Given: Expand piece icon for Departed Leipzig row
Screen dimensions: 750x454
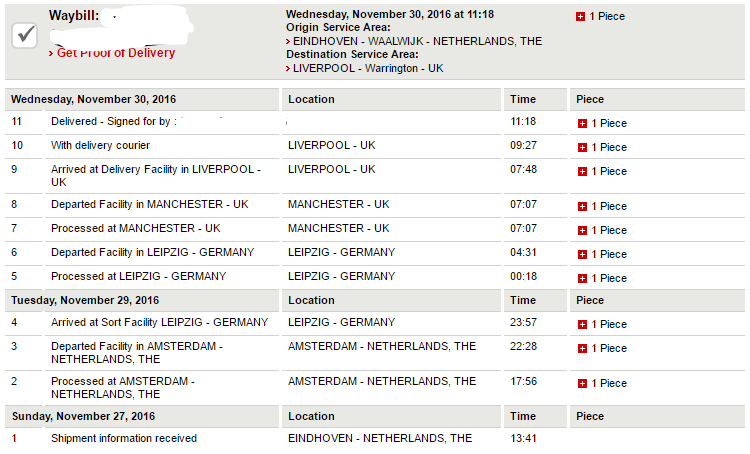Looking at the screenshot, I should 582,254.
